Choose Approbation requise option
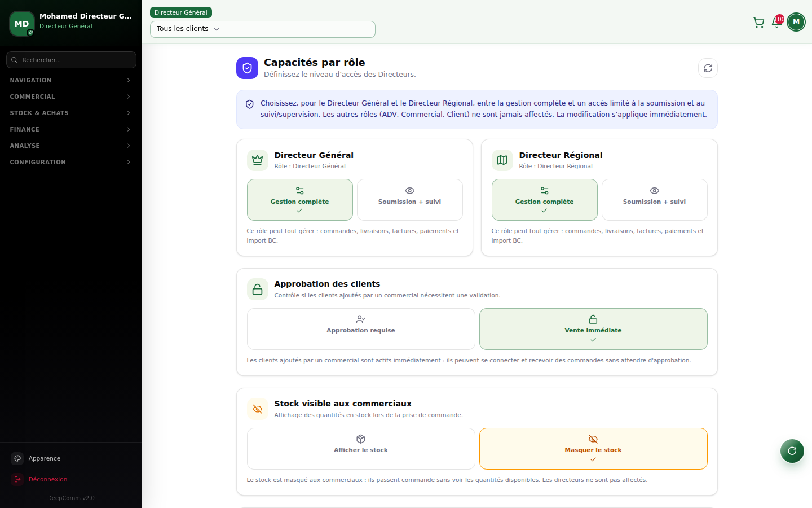The width and height of the screenshot is (812, 508). 361,329
